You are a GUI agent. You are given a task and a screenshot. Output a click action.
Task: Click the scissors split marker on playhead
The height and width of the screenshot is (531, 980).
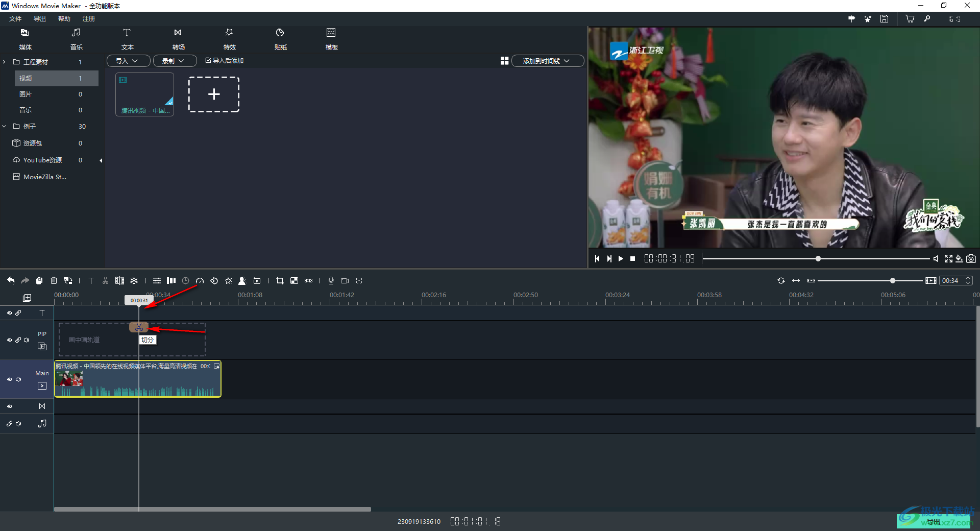[139, 327]
